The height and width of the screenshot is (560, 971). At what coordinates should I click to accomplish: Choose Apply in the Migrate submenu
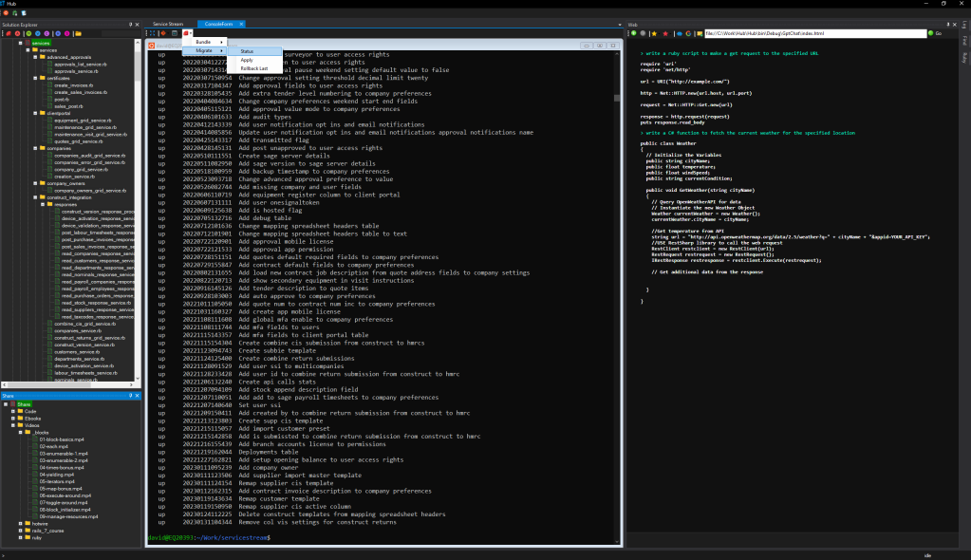pos(255,60)
